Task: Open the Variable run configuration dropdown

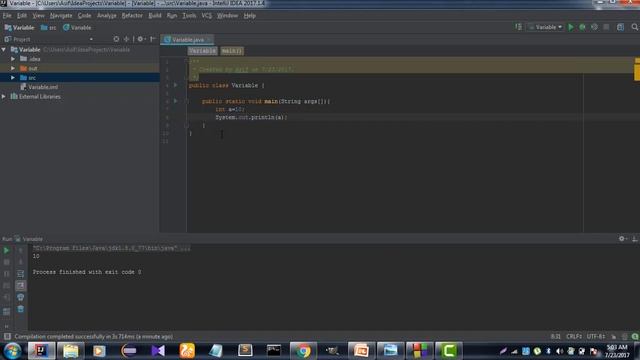Action: 546,27
